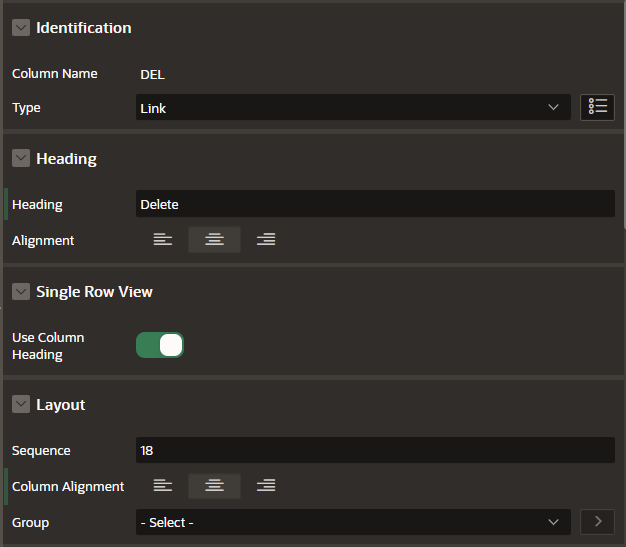Set Heading alignment to center
The width and height of the screenshot is (626, 547).
tap(214, 240)
